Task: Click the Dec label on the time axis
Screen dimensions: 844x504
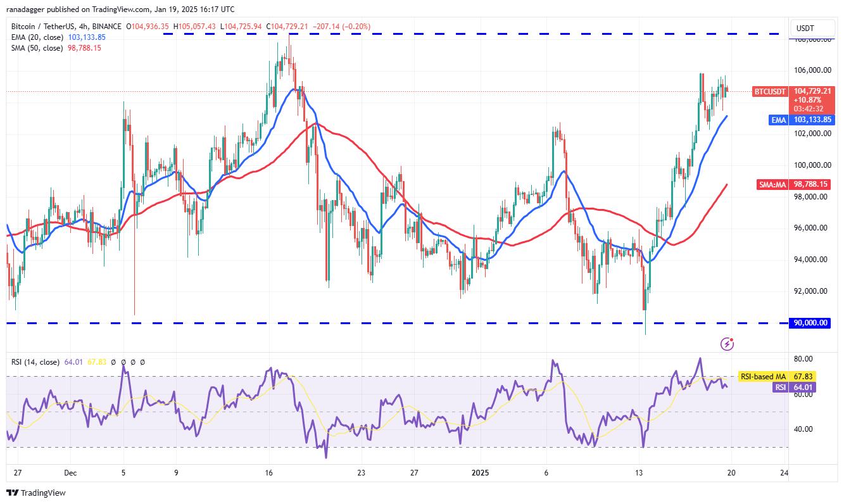Action: [x=70, y=472]
